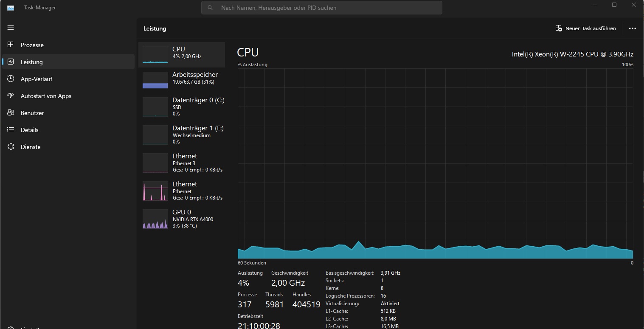Open the three-dots more options menu
644x329 pixels.
coord(633,28)
